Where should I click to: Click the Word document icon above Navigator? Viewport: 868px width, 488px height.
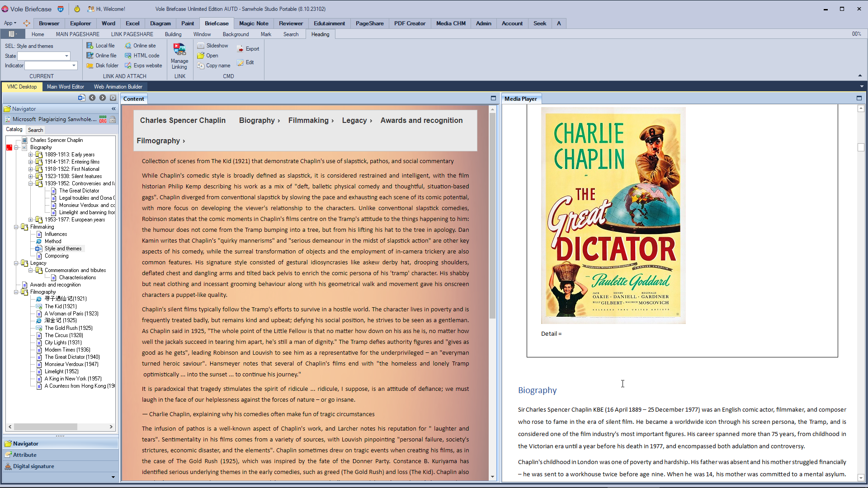[x=81, y=98]
